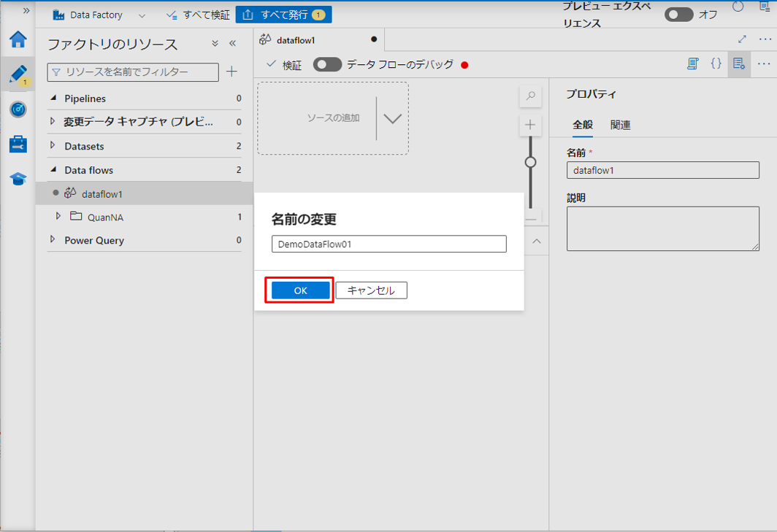Click the rename text field

pyautogui.click(x=388, y=244)
